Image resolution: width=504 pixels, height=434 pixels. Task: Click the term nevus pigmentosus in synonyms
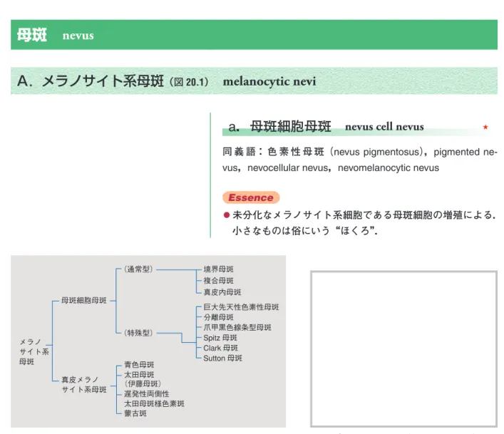376,152
